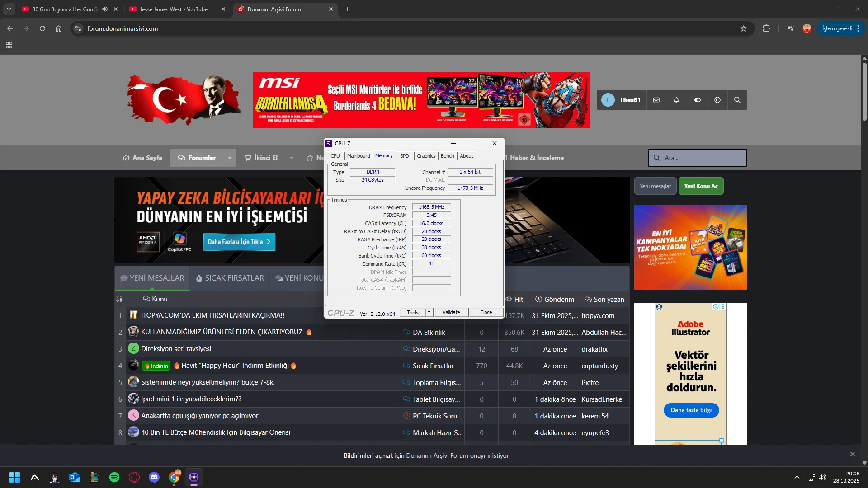This screenshot has height=488, width=868.
Task: Bookmark this page with the star icon
Action: click(744, 28)
